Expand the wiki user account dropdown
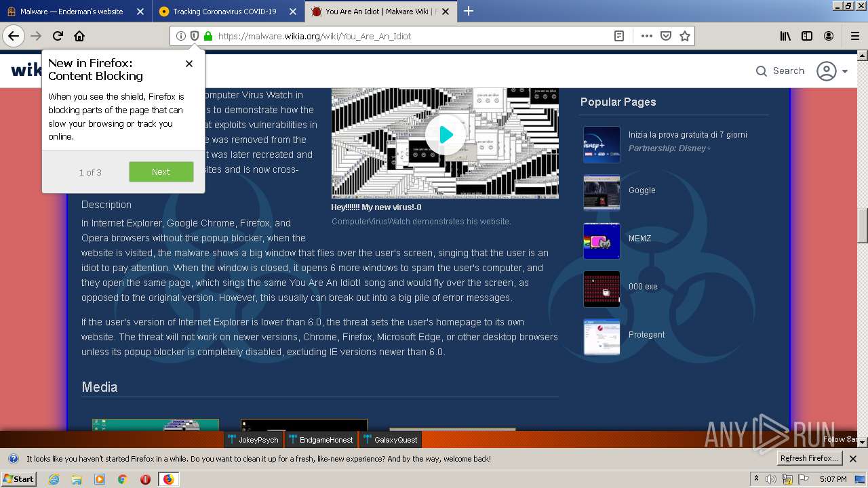Image resolution: width=868 pixels, height=488 pixels. click(x=833, y=71)
